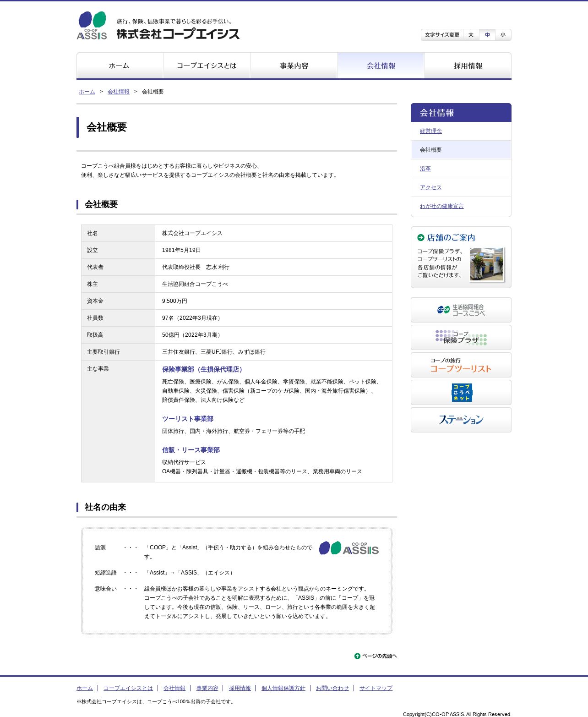Click 保険事業部（生損保代理店） heading
Viewport: 588px width, 717px height.
pos(204,369)
